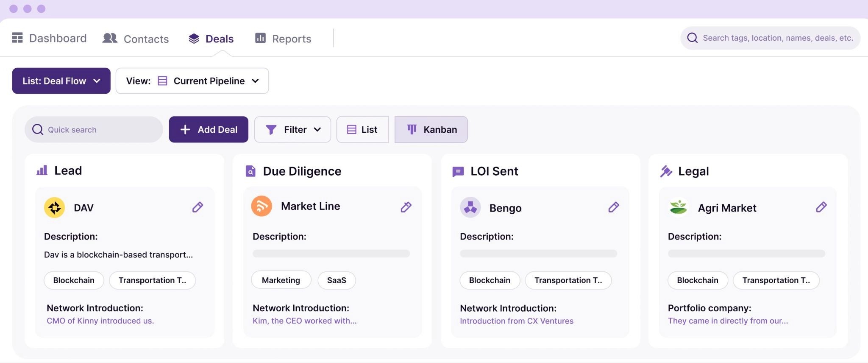Click Transportation T.. tag on DAV card
The width and height of the screenshot is (868, 363).
click(x=152, y=280)
